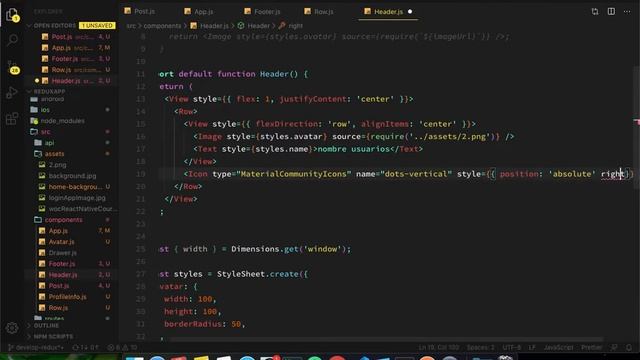Open ProfileInfo.js in components folder
Image resolution: width=640 pixels, height=360 pixels.
[67, 297]
